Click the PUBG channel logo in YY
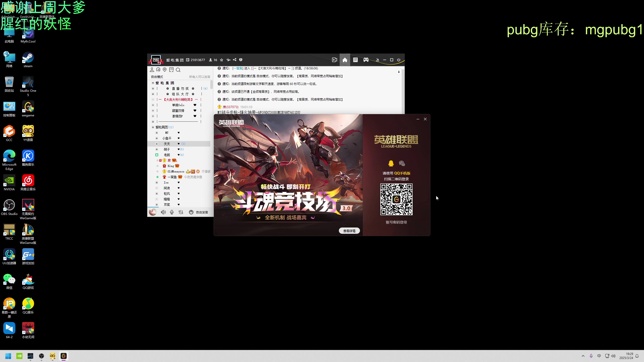This screenshot has width=644, height=362. tap(155, 60)
